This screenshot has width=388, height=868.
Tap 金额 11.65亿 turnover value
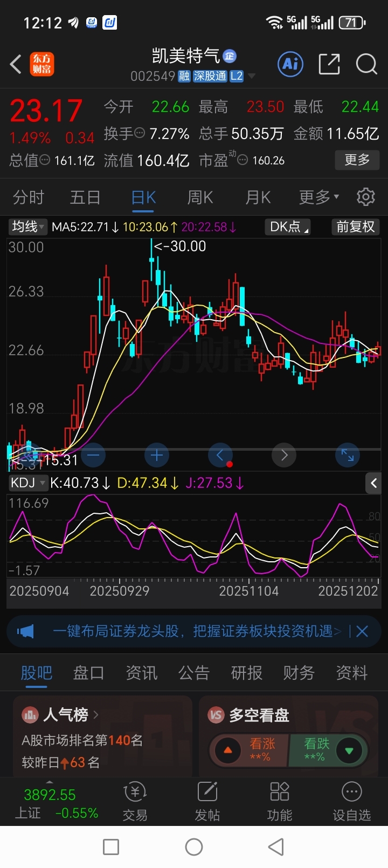coord(336,133)
